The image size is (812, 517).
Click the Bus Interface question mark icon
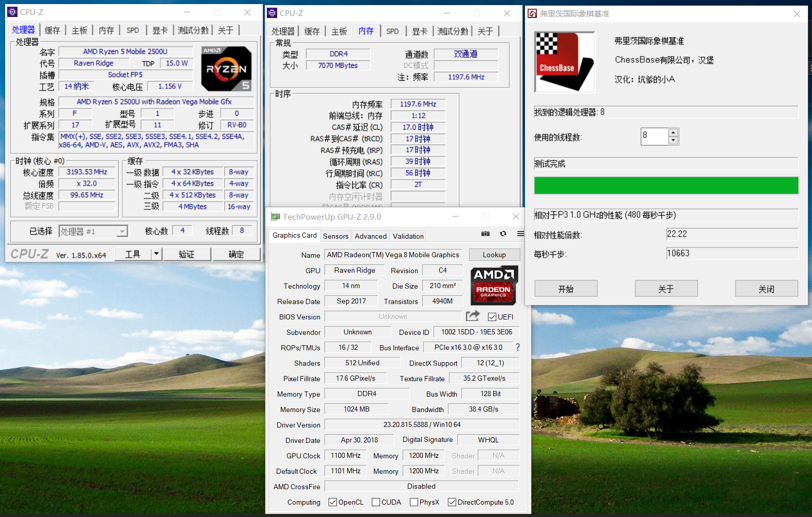pos(518,347)
